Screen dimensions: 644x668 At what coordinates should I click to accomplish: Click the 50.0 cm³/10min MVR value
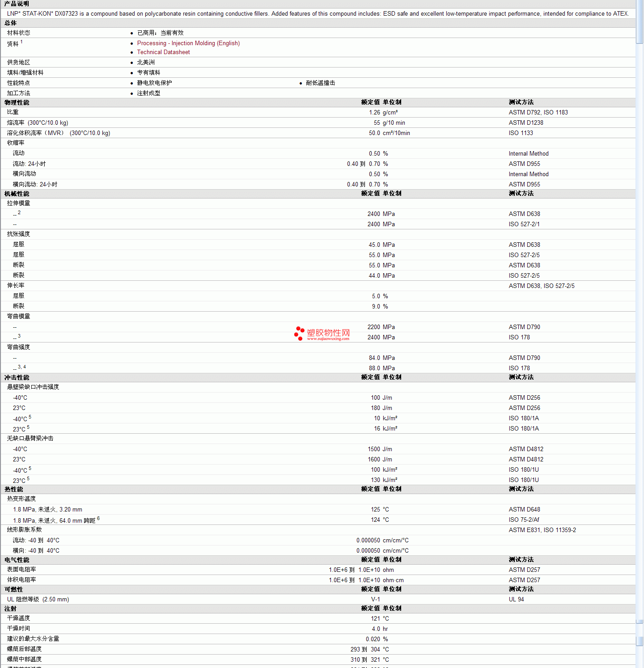[x=389, y=133]
